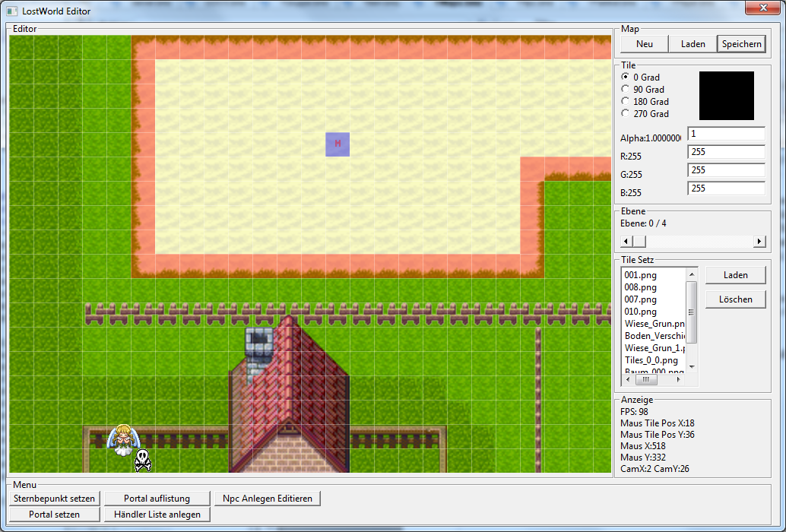This screenshot has height=532, width=786.
Task: Click the black tile preview swatch
Action: click(x=727, y=96)
